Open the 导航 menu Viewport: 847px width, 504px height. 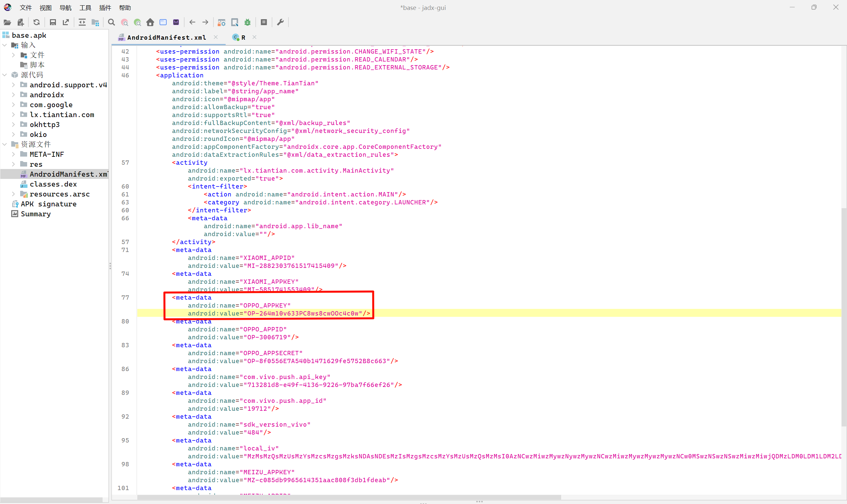pos(66,8)
